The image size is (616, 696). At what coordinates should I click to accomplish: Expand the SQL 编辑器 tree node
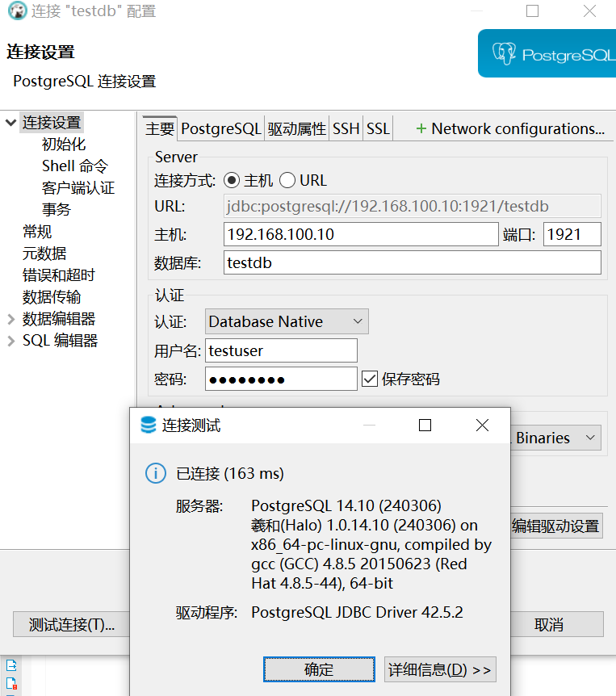(10, 341)
